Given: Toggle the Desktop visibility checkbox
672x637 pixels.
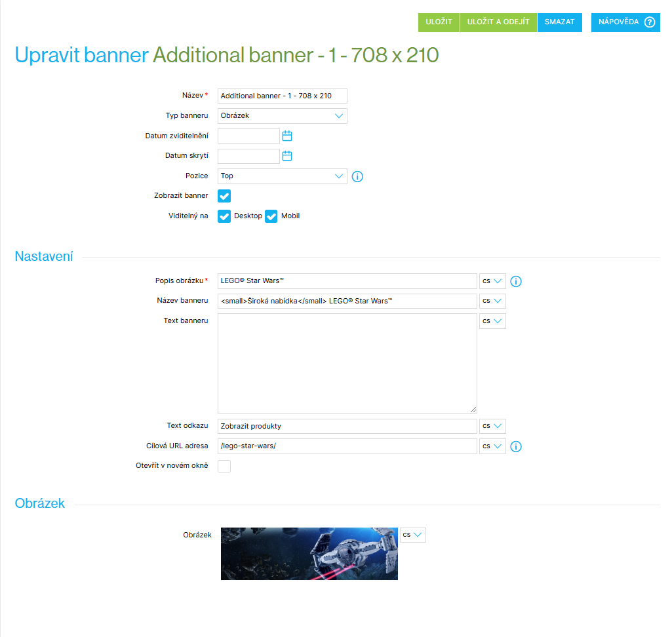Looking at the screenshot, I should pos(224,216).
